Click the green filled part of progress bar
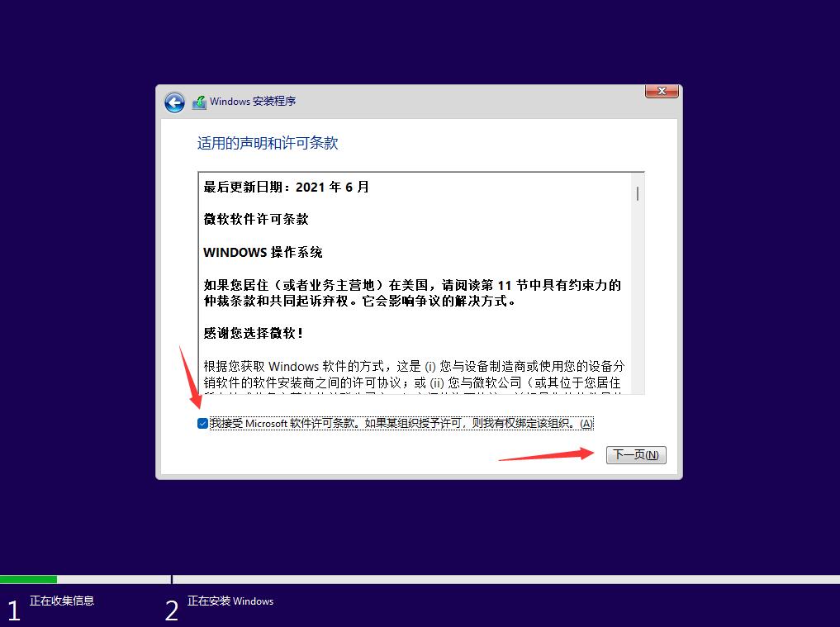The height and width of the screenshot is (627, 840). pos(28,579)
